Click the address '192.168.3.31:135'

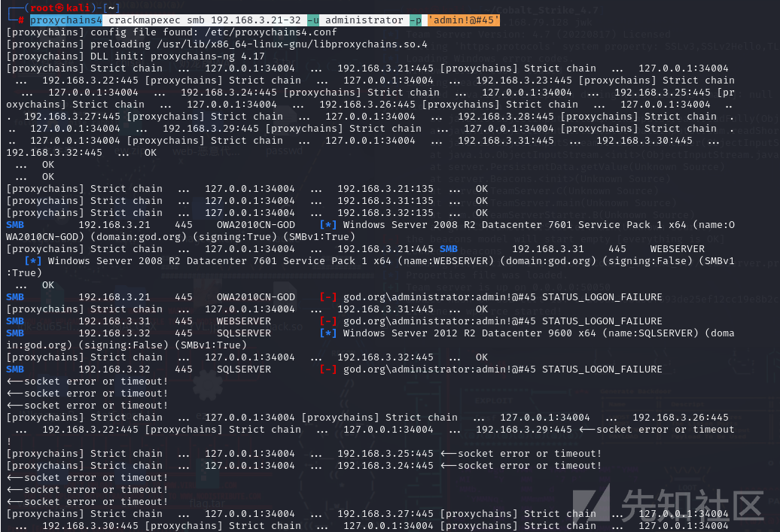(x=385, y=200)
